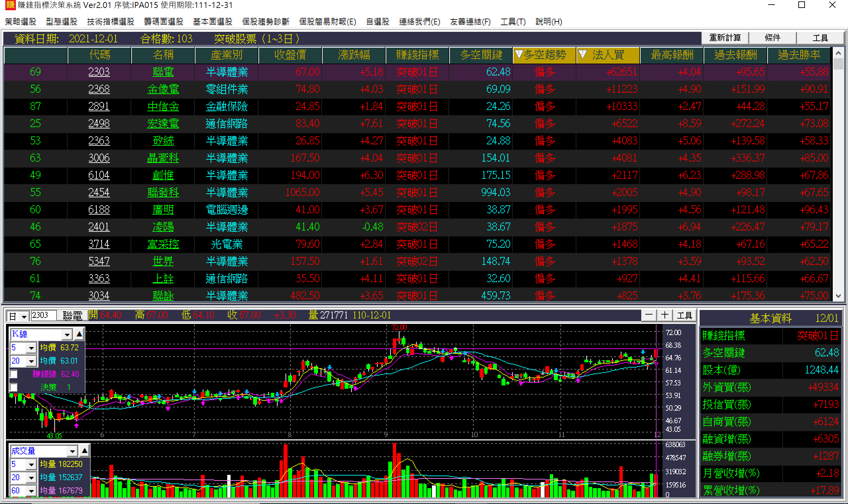Screen dimensions: 848x504
Task: Click the minus zoom-out chart button
Action: pos(649,315)
